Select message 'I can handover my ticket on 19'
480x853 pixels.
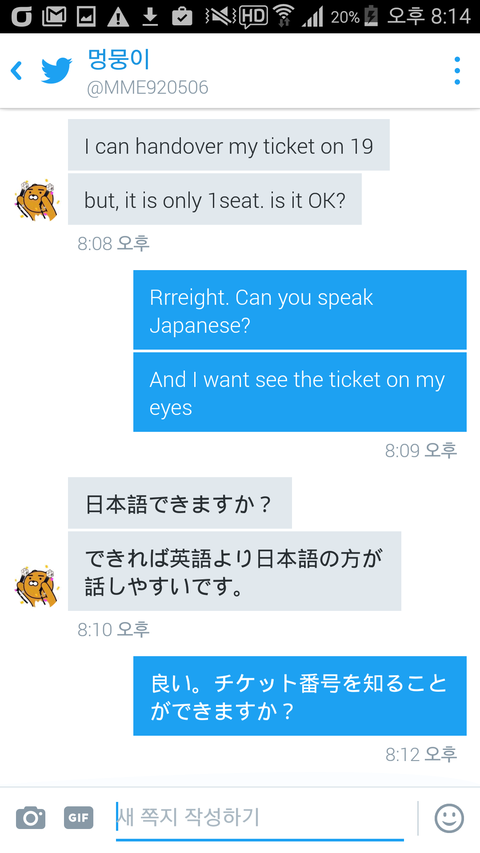click(x=229, y=145)
